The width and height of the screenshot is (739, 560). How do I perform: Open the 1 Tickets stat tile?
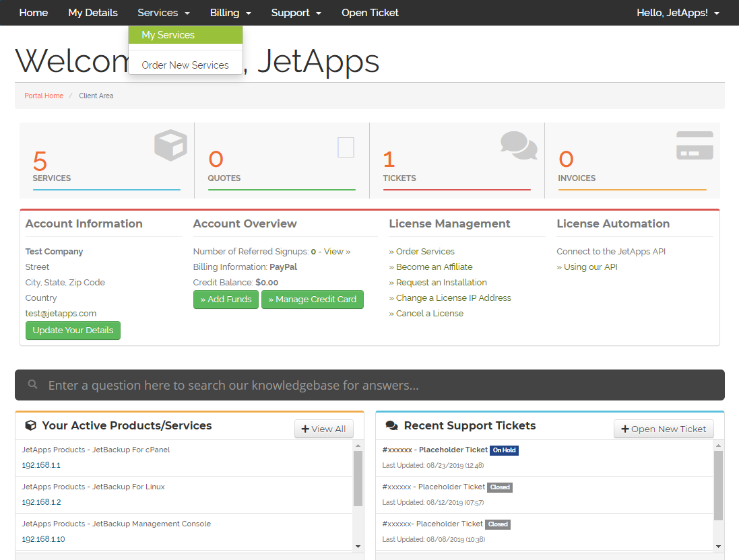point(457,160)
